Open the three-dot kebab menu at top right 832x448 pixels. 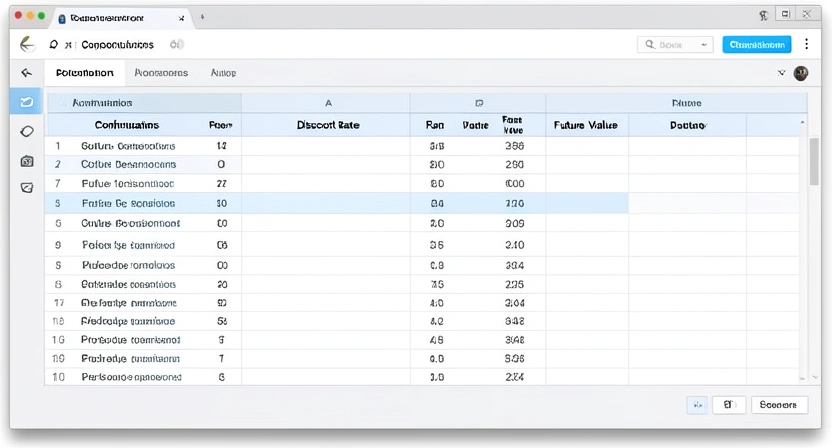[x=806, y=44]
